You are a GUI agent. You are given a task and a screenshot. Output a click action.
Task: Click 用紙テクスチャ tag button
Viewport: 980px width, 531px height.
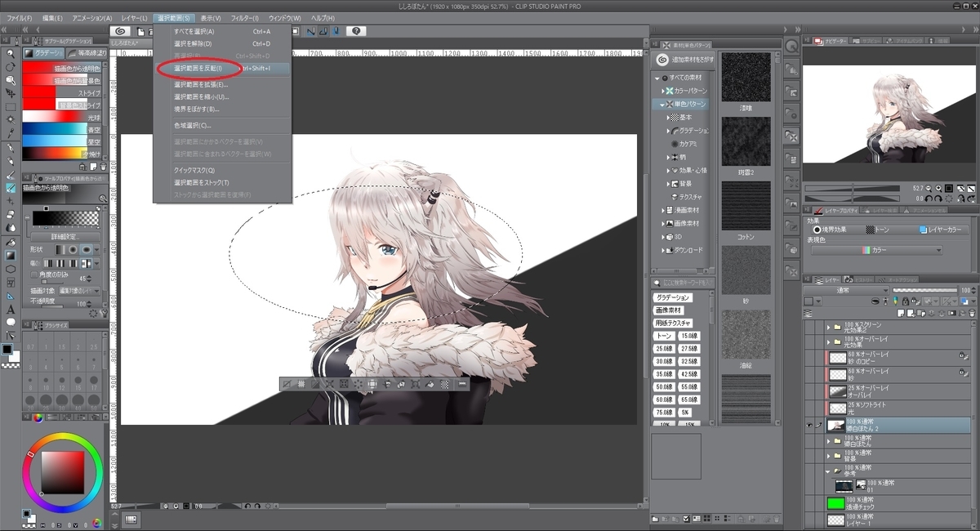(x=673, y=323)
